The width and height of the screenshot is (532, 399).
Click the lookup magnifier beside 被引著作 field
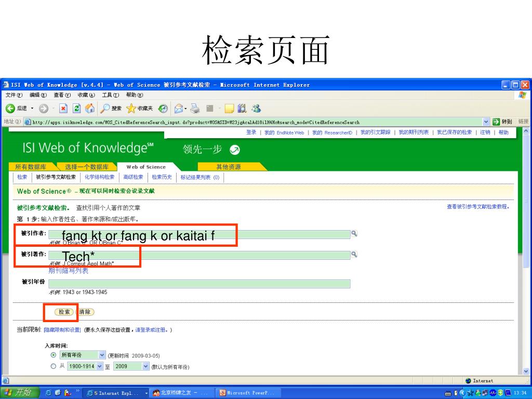pyautogui.click(x=354, y=254)
